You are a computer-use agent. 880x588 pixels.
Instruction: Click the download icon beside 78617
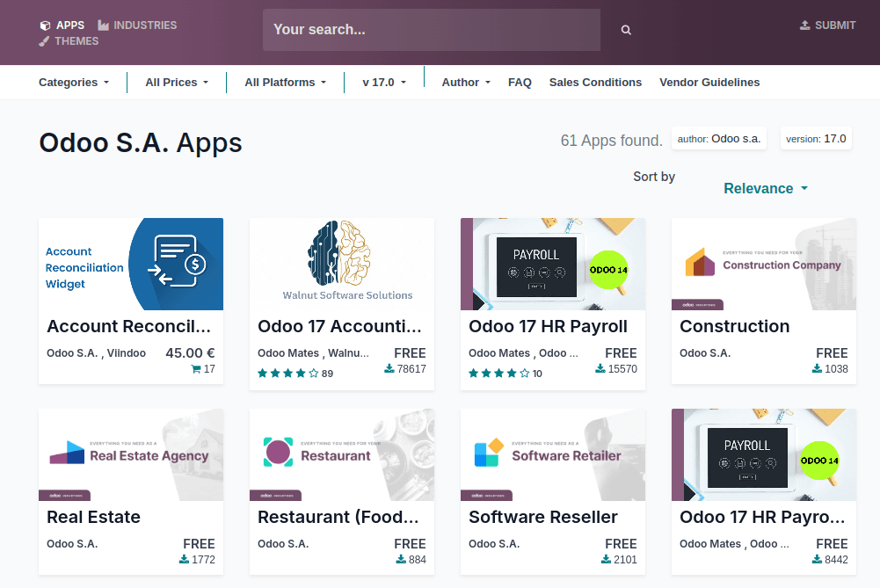tap(389, 368)
